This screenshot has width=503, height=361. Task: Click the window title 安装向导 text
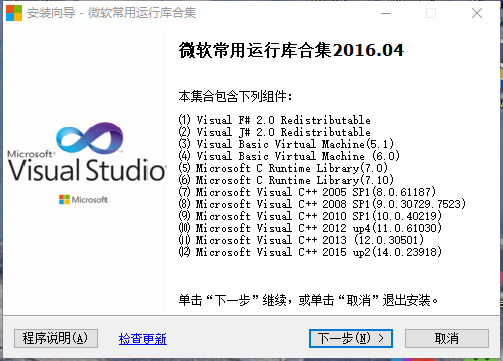coord(51,13)
